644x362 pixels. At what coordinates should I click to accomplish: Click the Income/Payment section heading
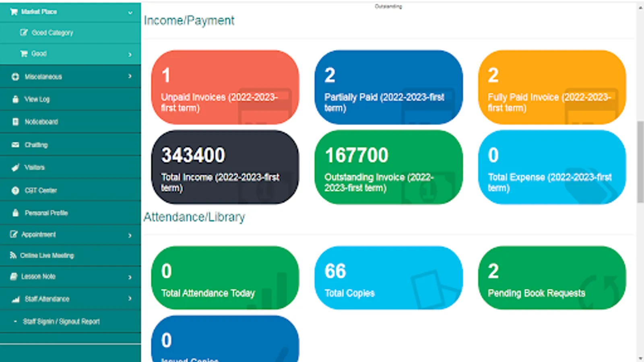(x=189, y=21)
